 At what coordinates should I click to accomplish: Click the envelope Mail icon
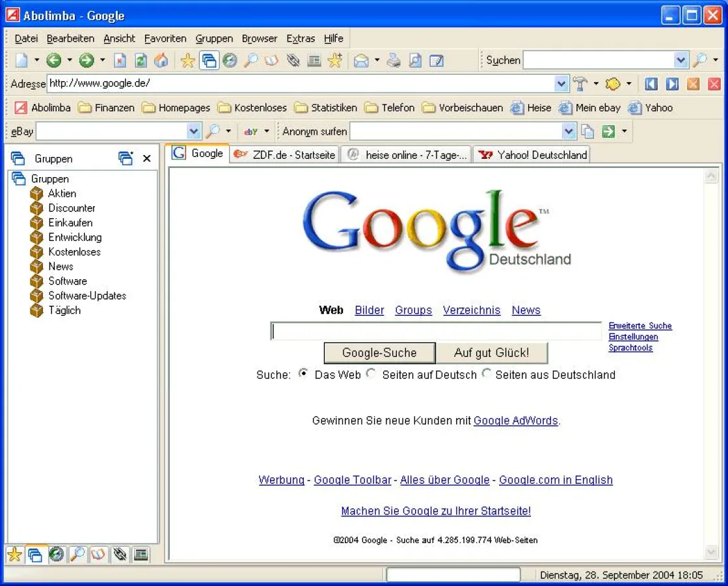[x=362, y=60]
